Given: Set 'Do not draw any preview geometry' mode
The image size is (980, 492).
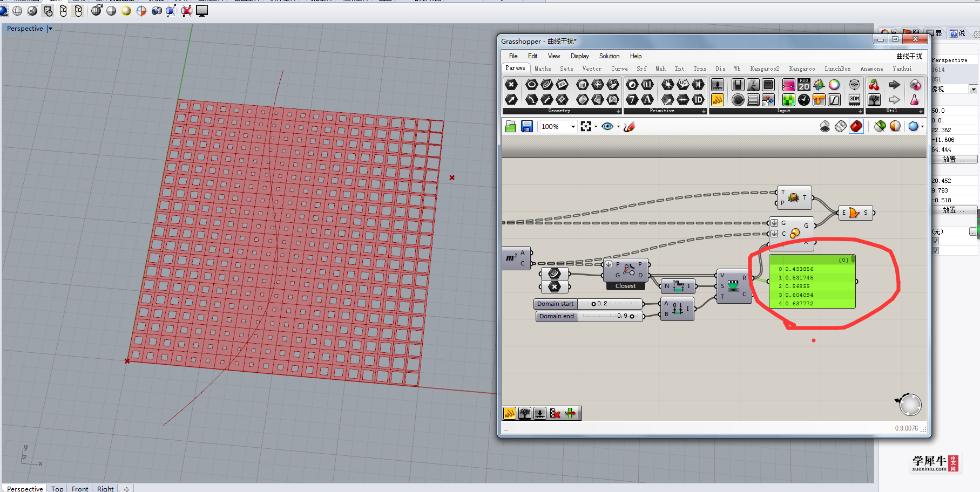Looking at the screenshot, I should (825, 126).
